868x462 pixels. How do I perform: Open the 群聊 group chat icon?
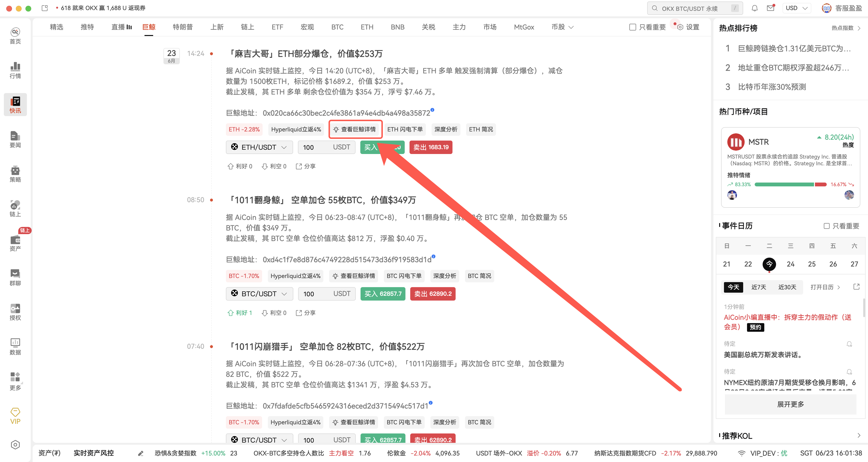point(15,278)
